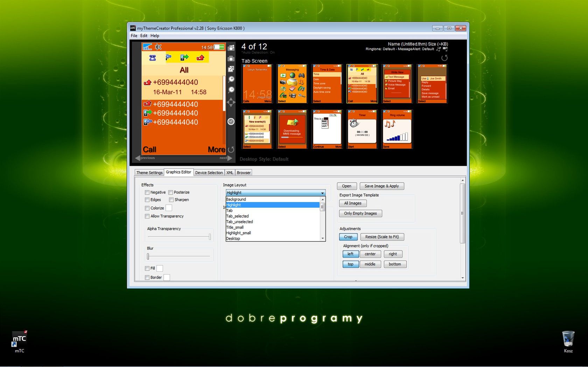Toggle left alignment option
Image resolution: width=588 pixels, height=367 pixels.
point(350,254)
